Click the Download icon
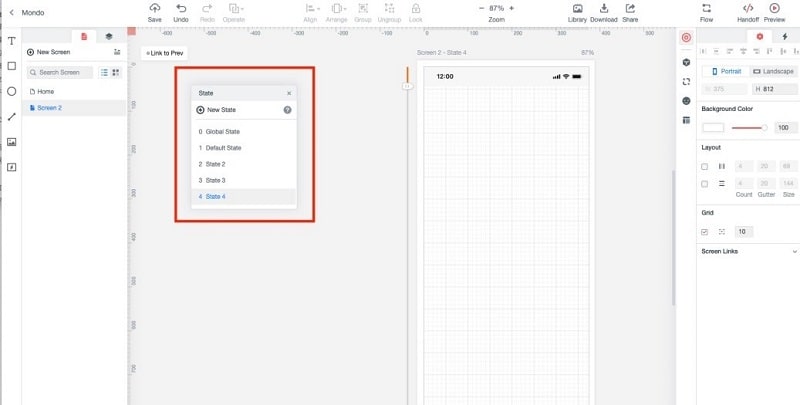 click(604, 8)
